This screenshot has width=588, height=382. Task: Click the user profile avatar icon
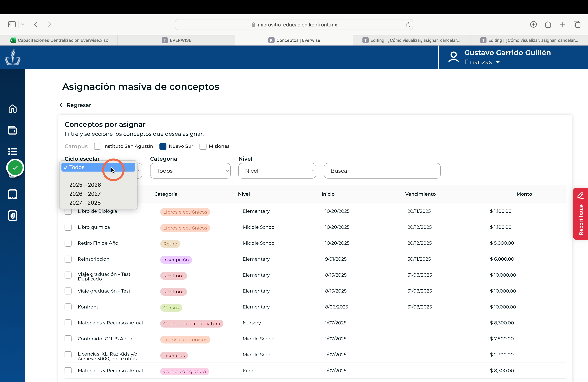pyautogui.click(x=453, y=57)
